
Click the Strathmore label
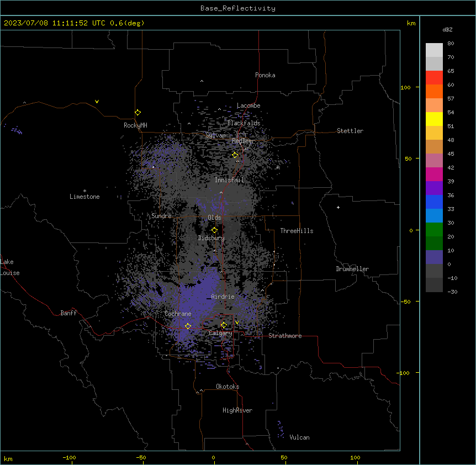[x=285, y=336]
